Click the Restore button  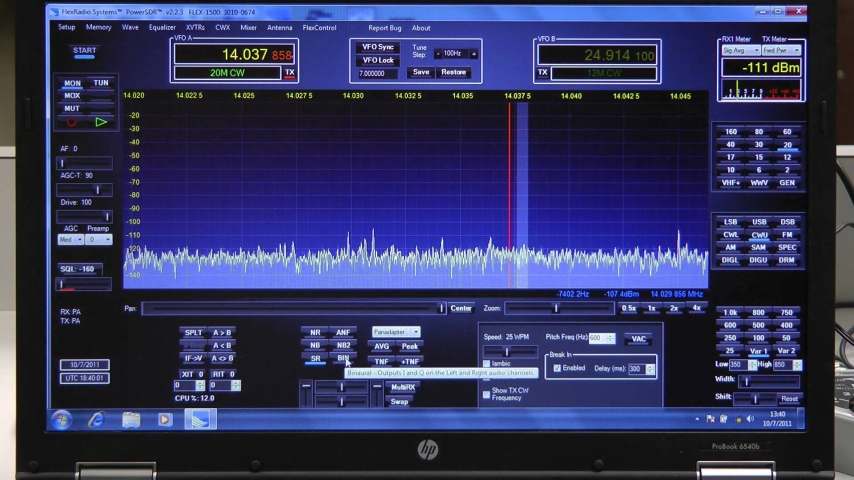coord(454,72)
